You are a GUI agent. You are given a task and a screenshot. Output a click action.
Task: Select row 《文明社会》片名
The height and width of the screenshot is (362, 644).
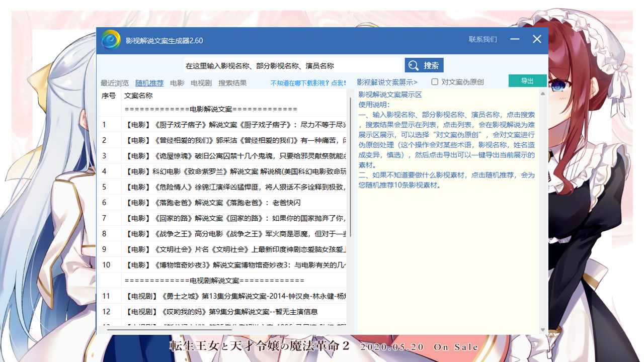pyautogui.click(x=222, y=249)
